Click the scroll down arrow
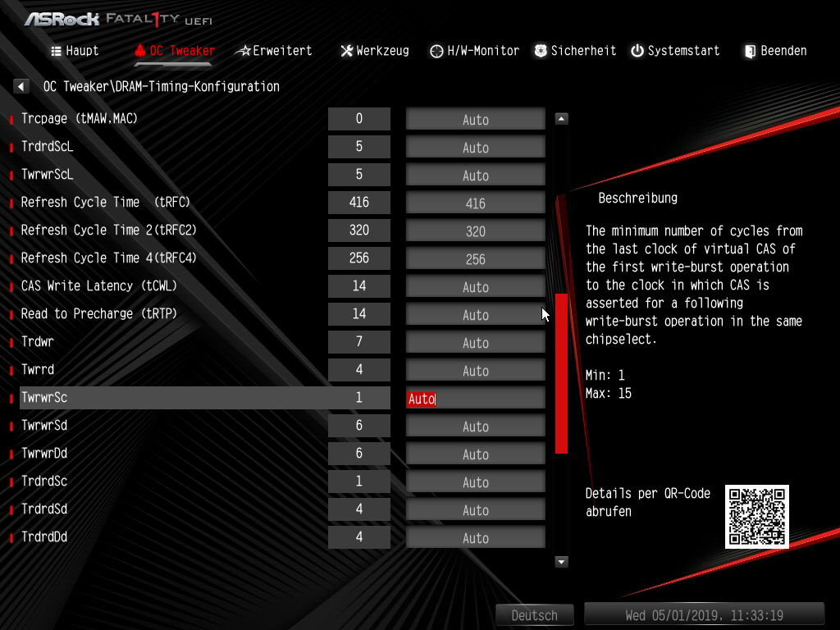 tap(561, 562)
